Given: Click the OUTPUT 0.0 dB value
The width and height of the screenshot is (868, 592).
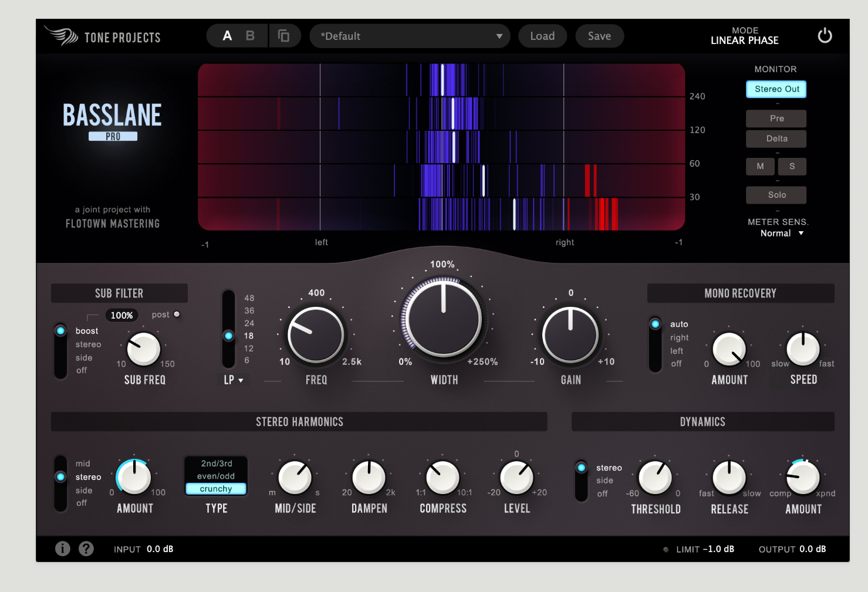Looking at the screenshot, I should 813,549.
